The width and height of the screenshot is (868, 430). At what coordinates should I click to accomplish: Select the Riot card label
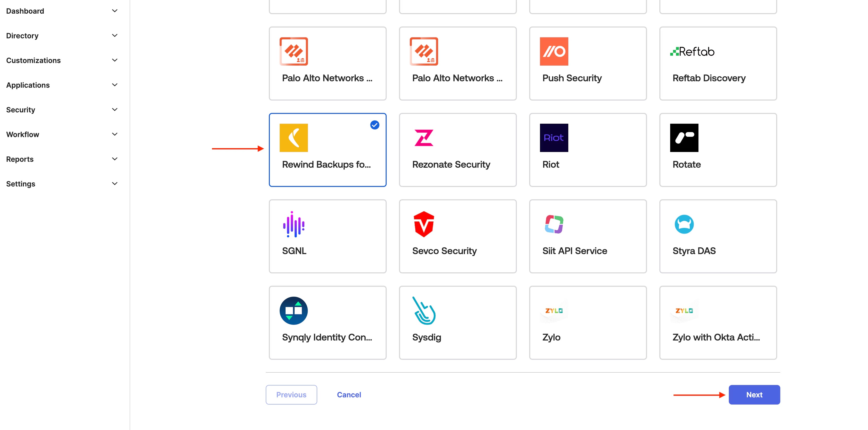coord(551,165)
